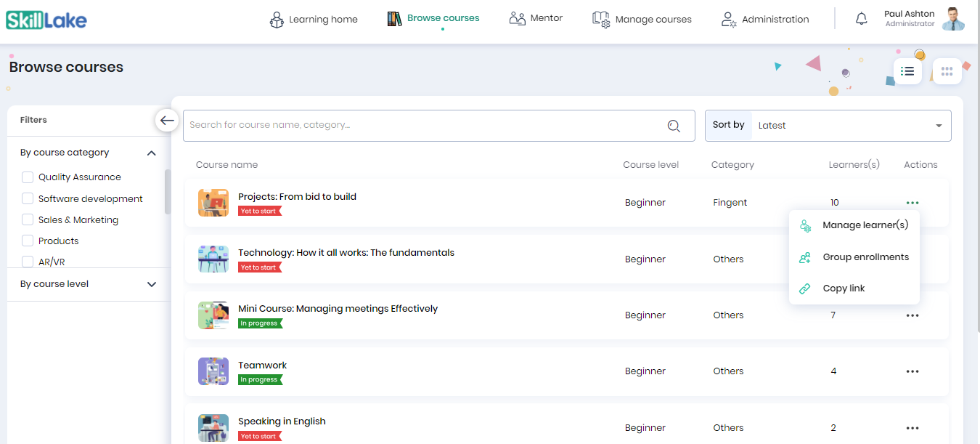Open the Mentor tab
This screenshot has height=444, width=980.
pyautogui.click(x=536, y=19)
